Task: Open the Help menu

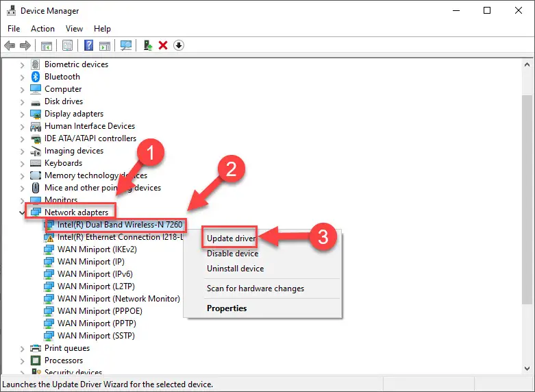Action: 102,29
